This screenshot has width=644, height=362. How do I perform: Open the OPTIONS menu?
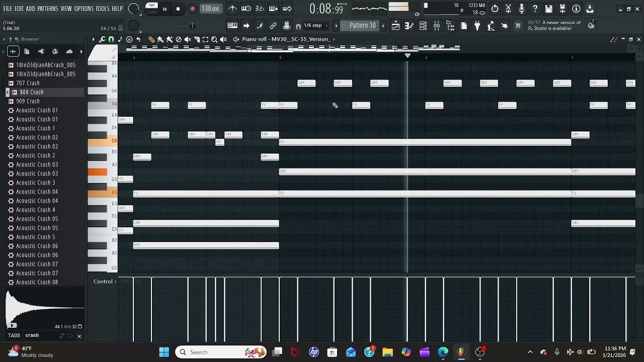84,9
